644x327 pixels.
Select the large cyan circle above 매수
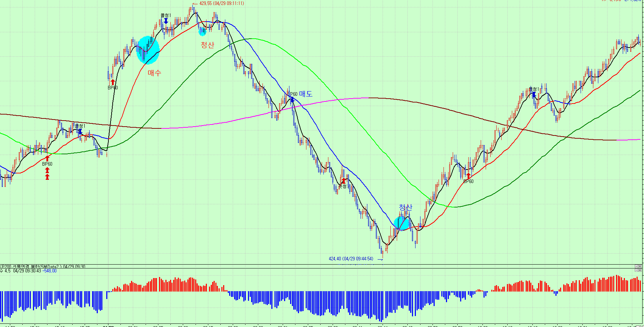point(148,50)
